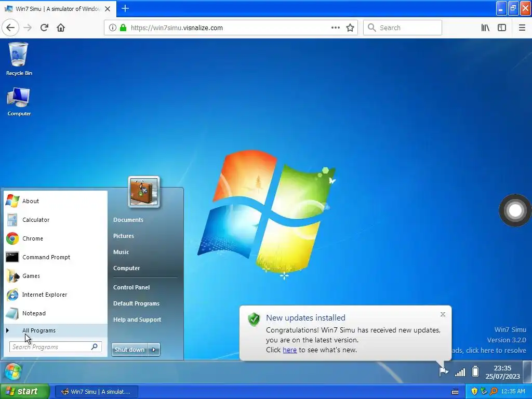Open the Computer desktop icon
Viewport: 532px width, 399px height.
19,102
